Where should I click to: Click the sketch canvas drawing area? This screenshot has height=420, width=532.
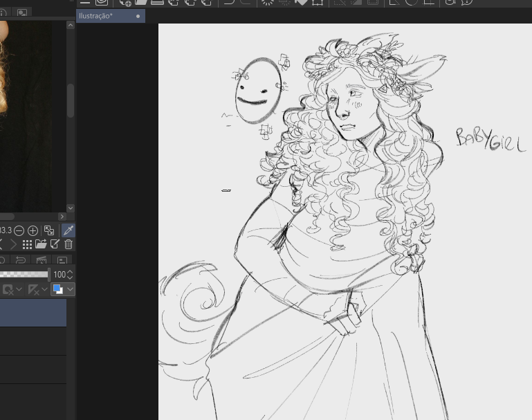[345, 222]
